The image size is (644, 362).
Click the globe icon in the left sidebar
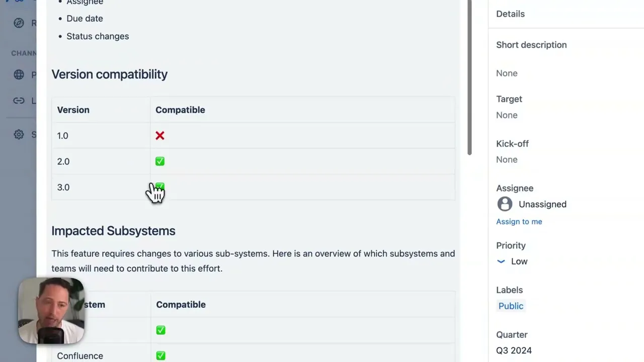click(x=19, y=75)
